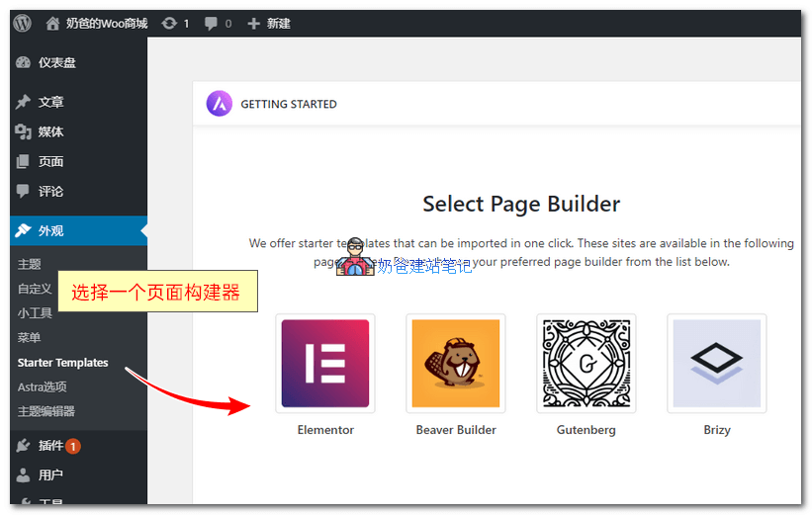Open the site home 奶爸的Woo商城

pyautogui.click(x=97, y=23)
